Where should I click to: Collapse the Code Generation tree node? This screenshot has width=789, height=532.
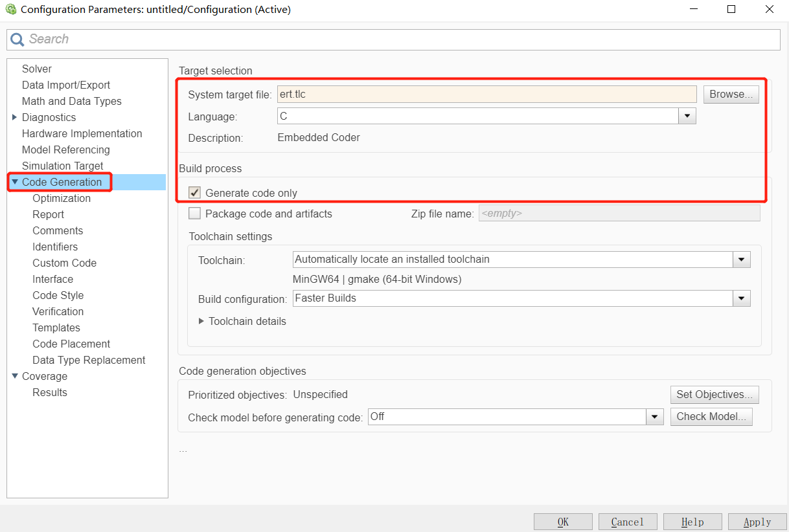15,182
